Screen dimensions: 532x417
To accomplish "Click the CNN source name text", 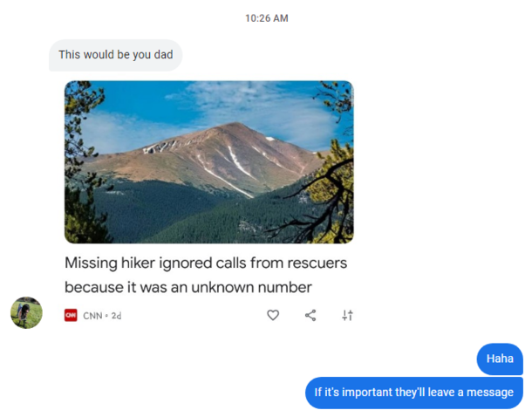I will (92, 316).
